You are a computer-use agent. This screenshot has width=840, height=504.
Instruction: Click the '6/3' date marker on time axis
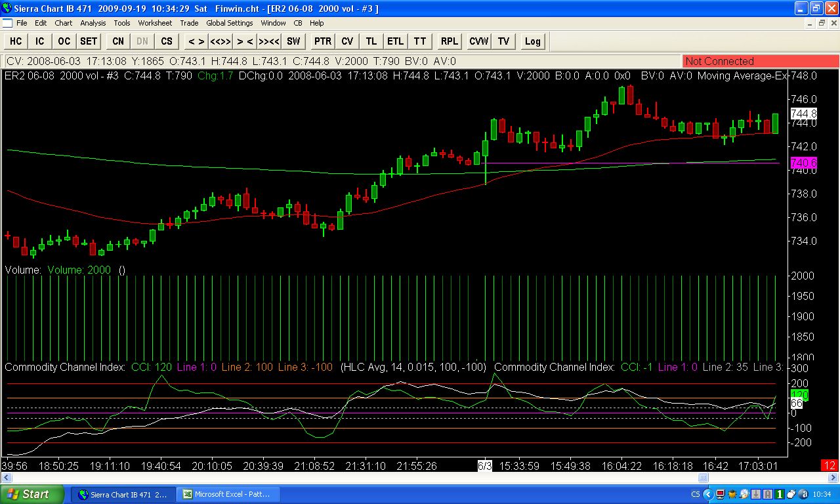click(x=485, y=466)
